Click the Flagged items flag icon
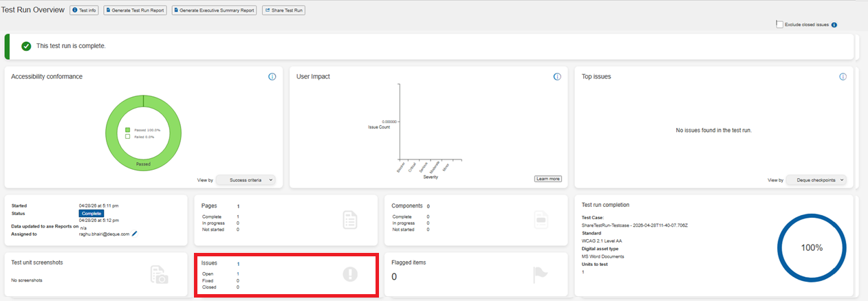 (x=542, y=275)
